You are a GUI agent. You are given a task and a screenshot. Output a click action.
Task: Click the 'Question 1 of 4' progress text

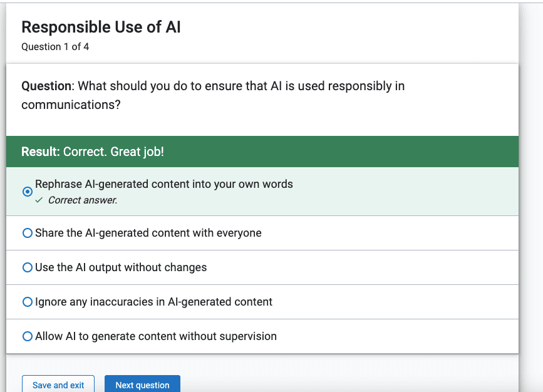pyautogui.click(x=55, y=47)
